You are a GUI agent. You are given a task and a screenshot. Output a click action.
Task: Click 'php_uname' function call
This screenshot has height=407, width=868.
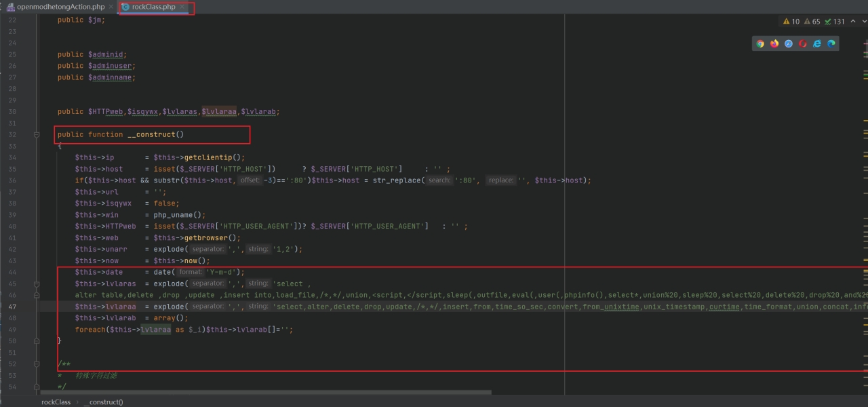point(173,215)
